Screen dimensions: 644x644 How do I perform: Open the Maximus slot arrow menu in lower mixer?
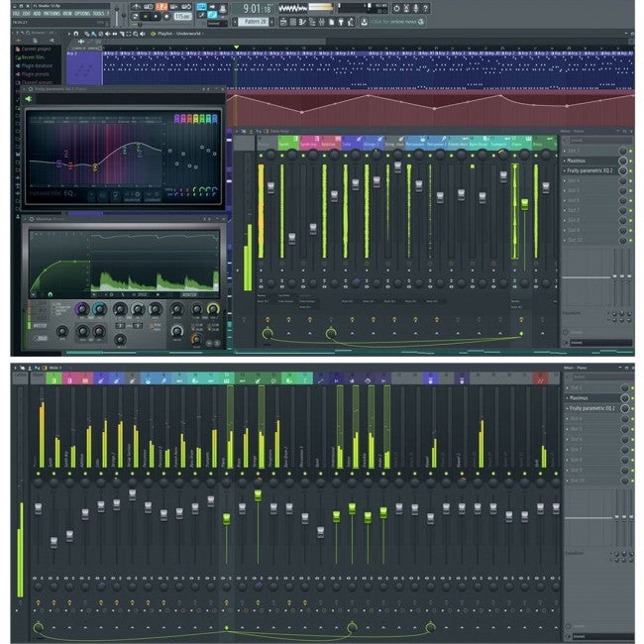tap(566, 398)
